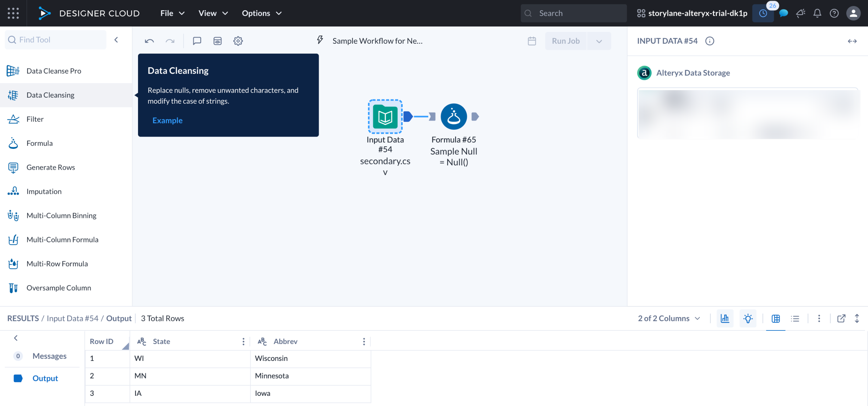The image size is (868, 406).
Task: Add a comment with speech bubble icon
Action: [197, 41]
